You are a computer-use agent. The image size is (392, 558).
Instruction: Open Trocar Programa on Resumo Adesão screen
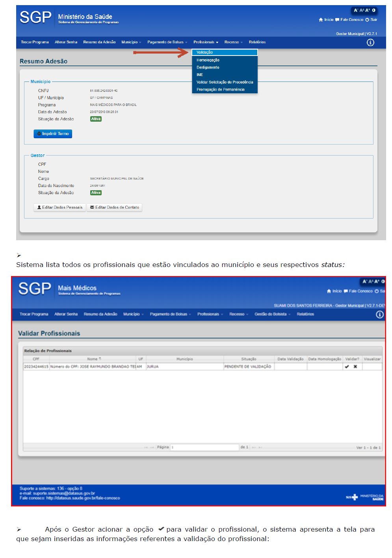[x=35, y=42]
